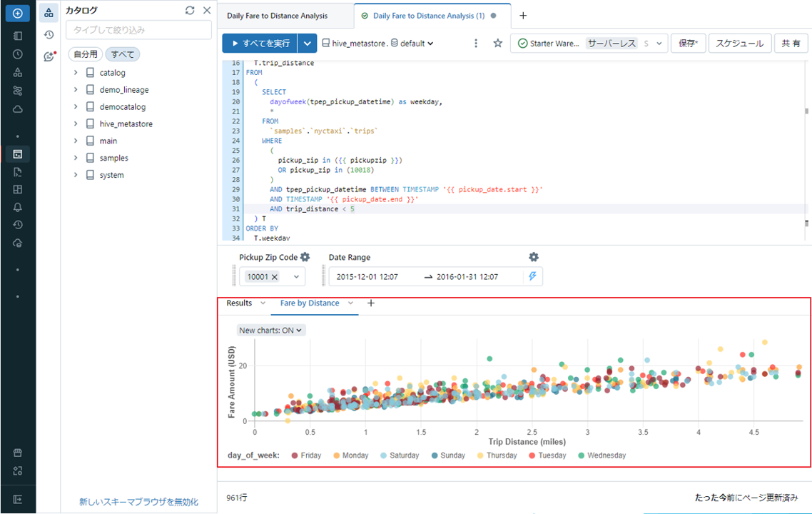Click the Friday legend color dot
This screenshot has height=514, width=812.
(294, 455)
